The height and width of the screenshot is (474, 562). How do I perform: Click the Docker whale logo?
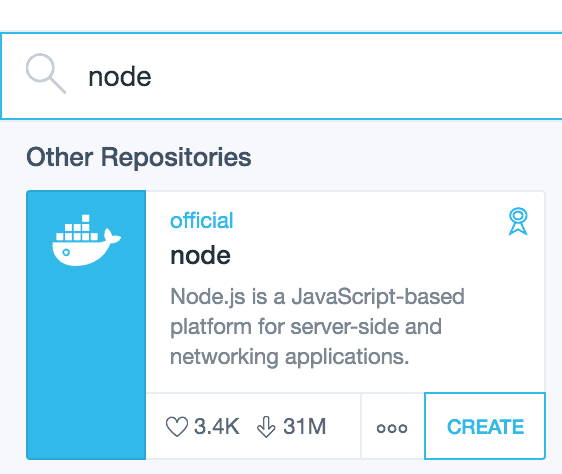86,240
